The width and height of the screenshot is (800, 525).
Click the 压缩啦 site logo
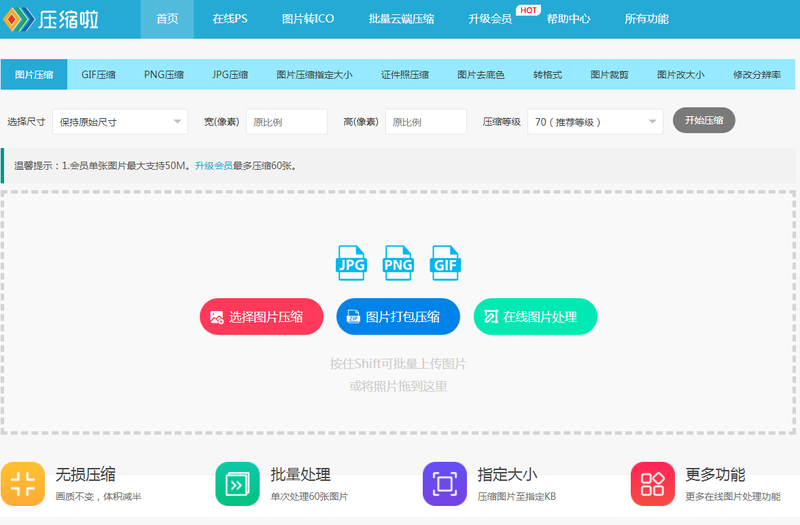(51, 19)
